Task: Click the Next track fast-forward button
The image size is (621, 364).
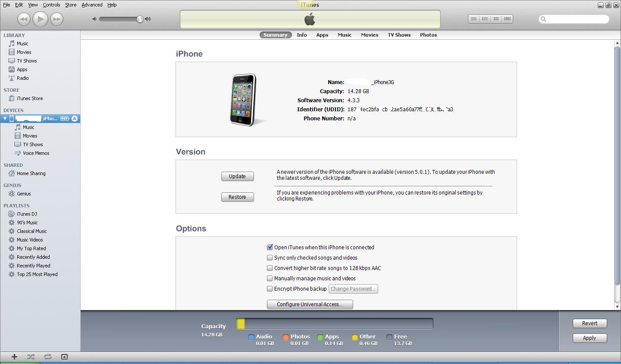Action: click(x=56, y=19)
